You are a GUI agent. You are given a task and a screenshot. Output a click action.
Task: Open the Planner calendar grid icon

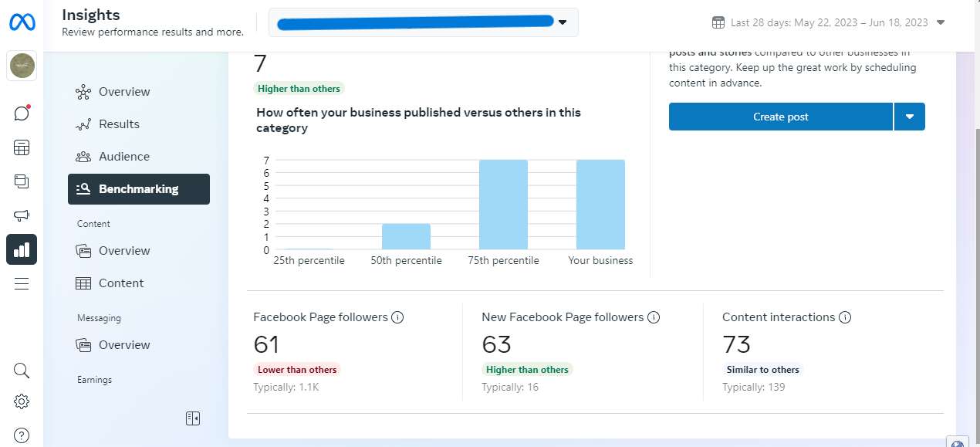point(22,147)
